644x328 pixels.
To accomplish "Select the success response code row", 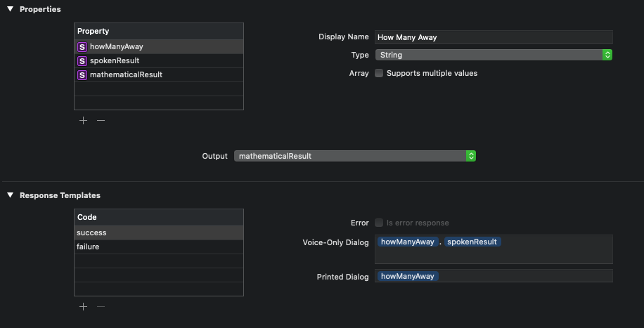I will click(x=159, y=232).
